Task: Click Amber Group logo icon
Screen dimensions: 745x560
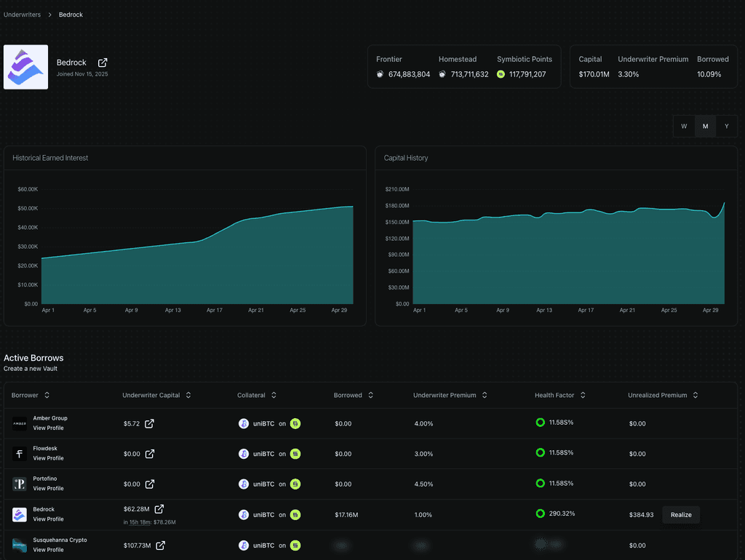Action: pyautogui.click(x=20, y=424)
